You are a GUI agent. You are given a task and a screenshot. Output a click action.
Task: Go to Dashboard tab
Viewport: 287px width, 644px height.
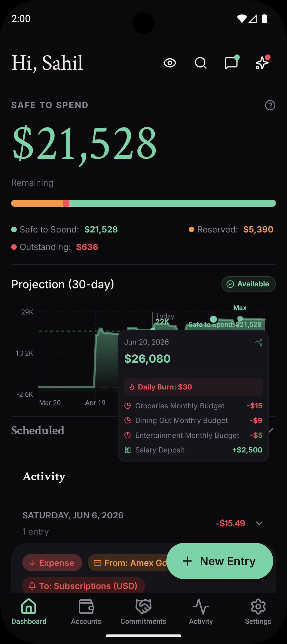29,611
